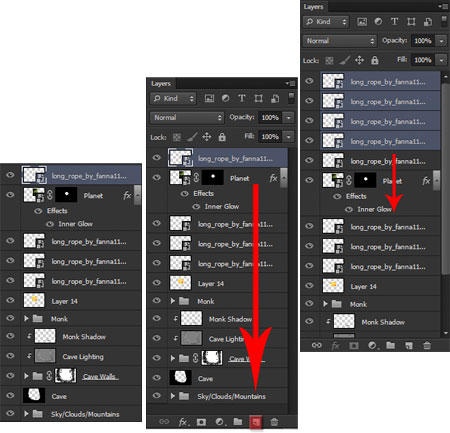Open Normal blend mode dropdown in middle panel

[x=187, y=117]
